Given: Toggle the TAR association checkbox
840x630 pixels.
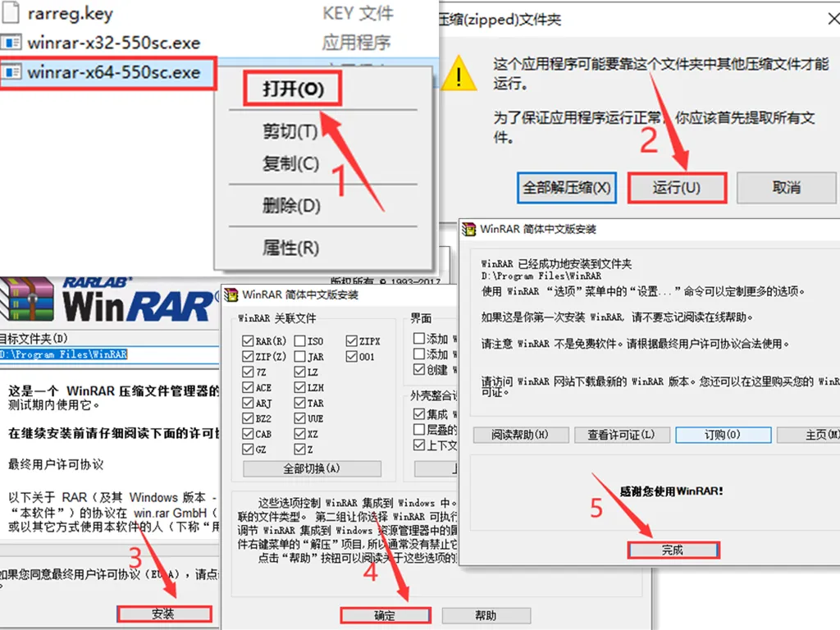Looking at the screenshot, I should coord(299,402).
